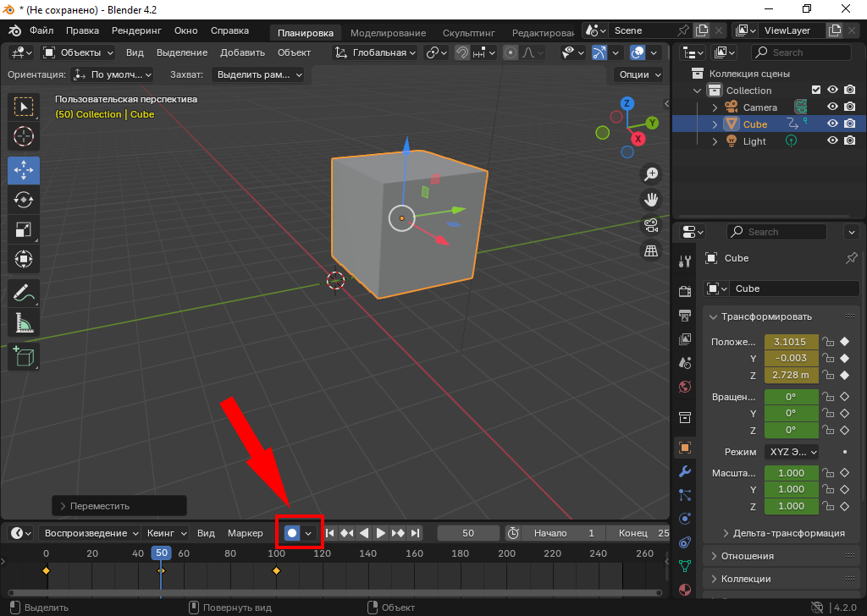Toggle camera view in viewport
This screenshot has height=616, width=867.
[x=651, y=225]
